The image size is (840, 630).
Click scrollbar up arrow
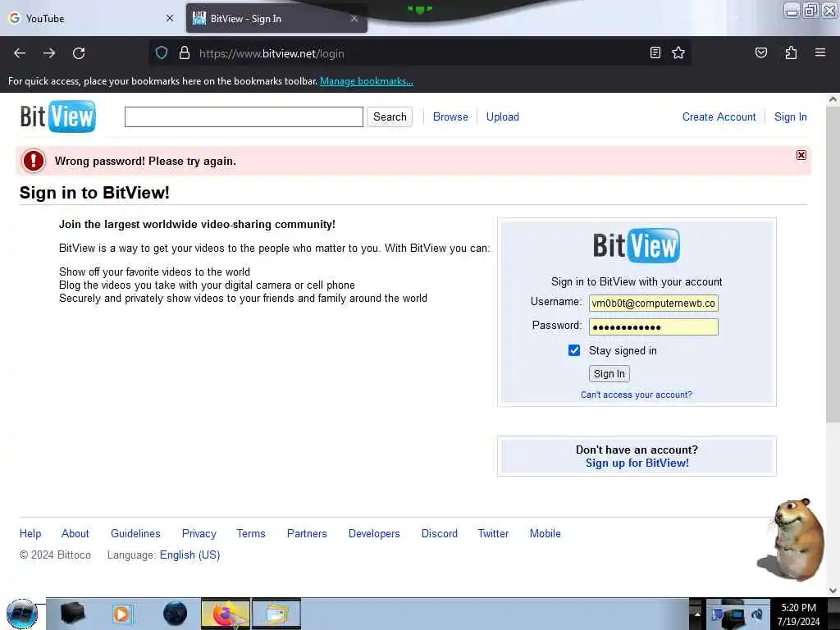click(833, 99)
